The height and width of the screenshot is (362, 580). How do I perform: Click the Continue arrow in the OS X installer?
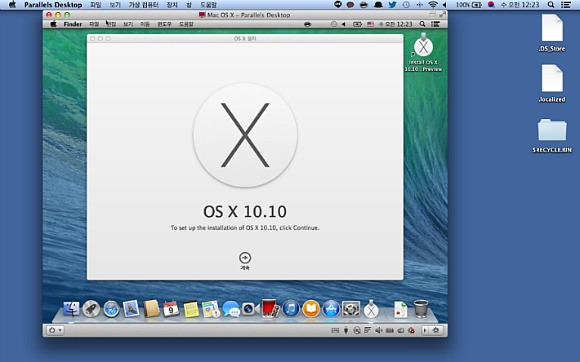(x=245, y=258)
